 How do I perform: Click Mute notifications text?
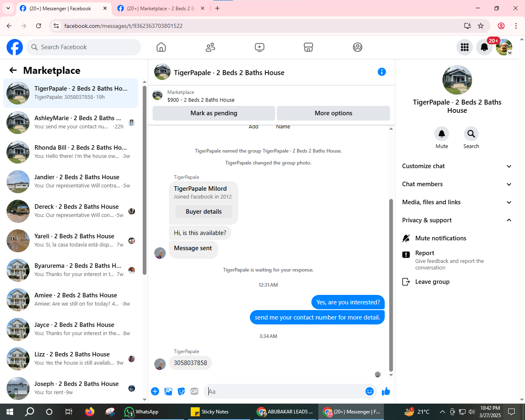click(441, 238)
